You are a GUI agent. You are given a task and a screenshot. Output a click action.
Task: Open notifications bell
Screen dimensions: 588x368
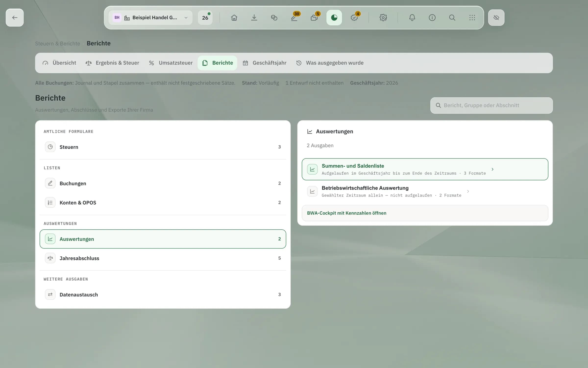[x=412, y=18]
